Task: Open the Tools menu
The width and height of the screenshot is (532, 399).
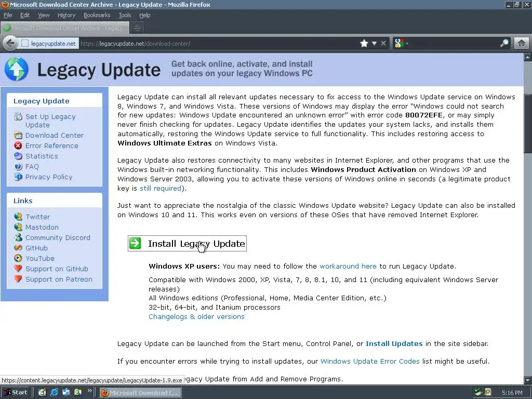Action: pos(125,15)
